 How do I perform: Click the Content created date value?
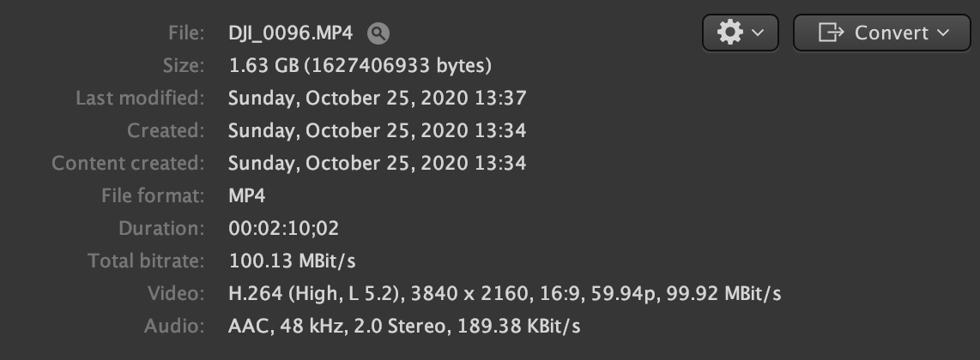pyautogui.click(x=377, y=163)
